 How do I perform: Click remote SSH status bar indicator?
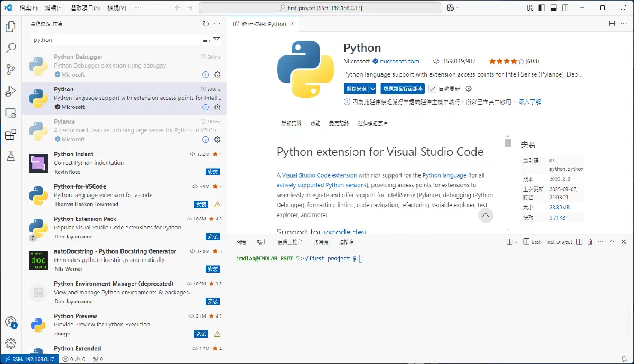click(29, 359)
